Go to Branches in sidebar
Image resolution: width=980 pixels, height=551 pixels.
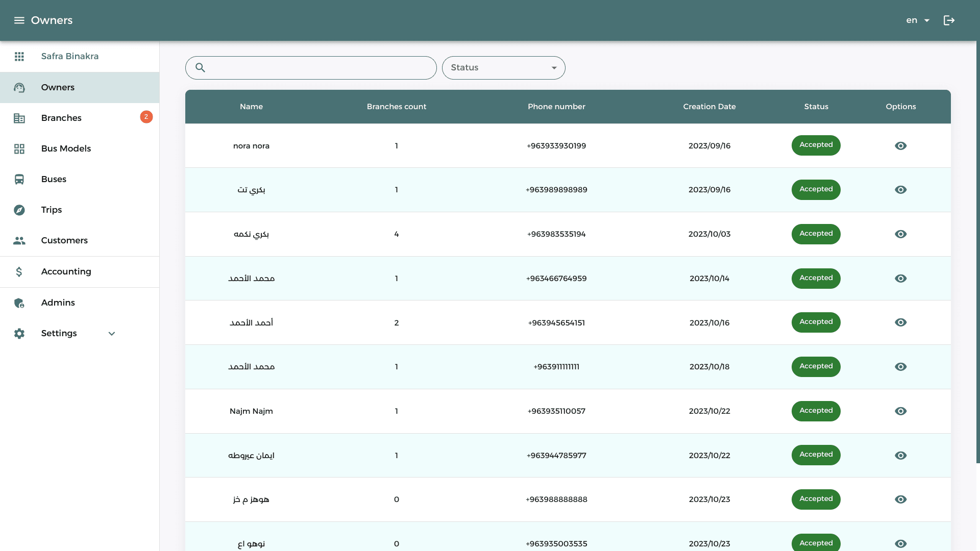[x=80, y=118]
